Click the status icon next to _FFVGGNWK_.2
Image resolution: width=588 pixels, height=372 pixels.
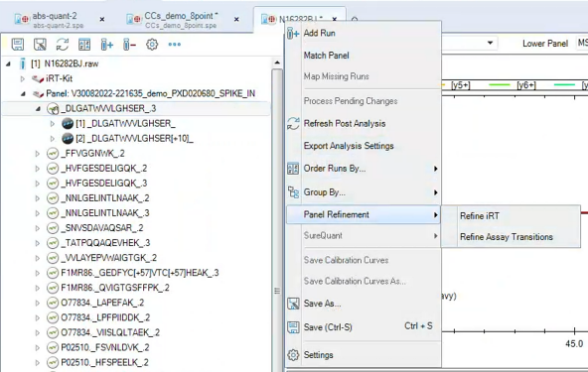tap(53, 153)
